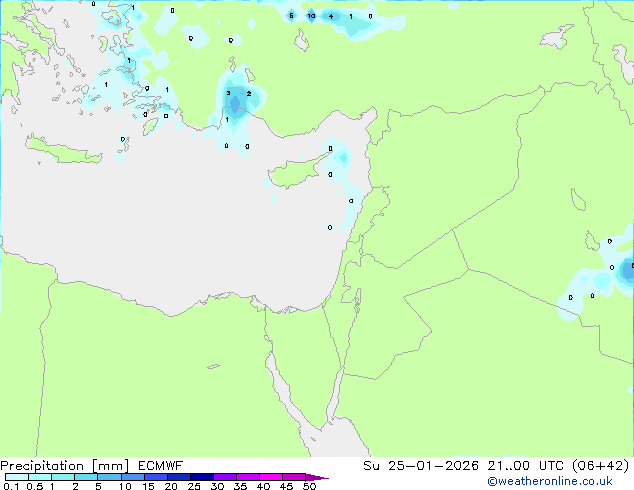Click the '20' legend scale label
This screenshot has height=490, width=634.
[171, 486]
